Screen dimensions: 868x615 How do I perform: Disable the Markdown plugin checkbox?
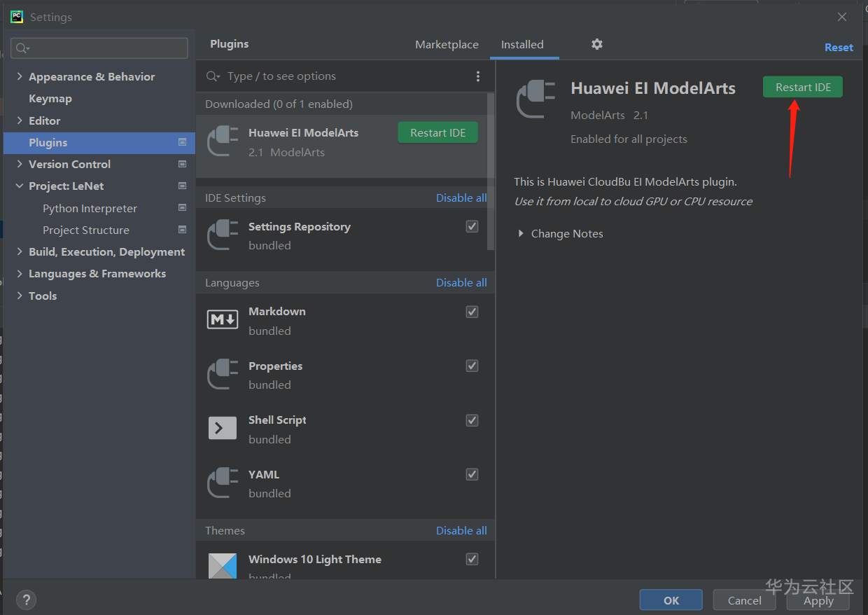[472, 312]
